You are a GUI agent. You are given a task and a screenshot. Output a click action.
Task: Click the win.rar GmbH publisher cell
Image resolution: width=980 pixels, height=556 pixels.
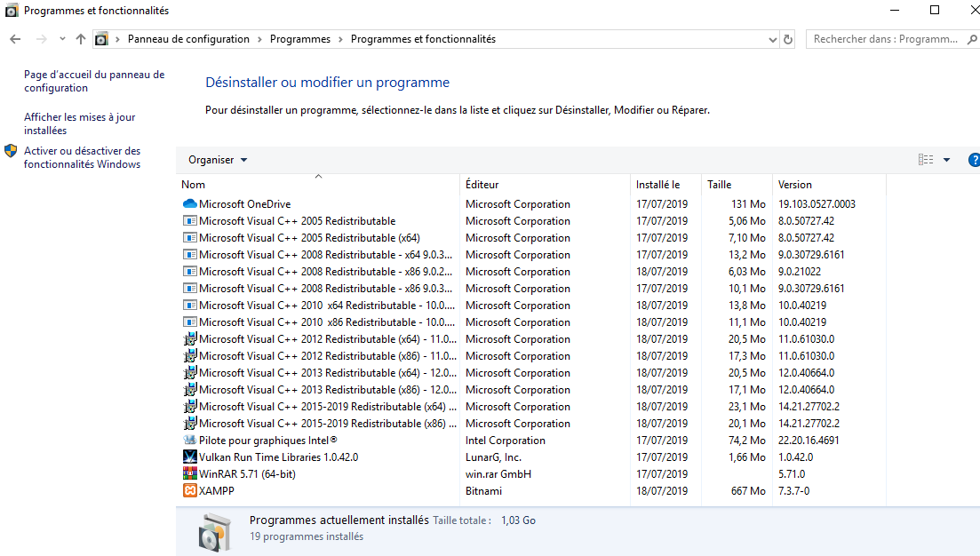click(x=498, y=473)
